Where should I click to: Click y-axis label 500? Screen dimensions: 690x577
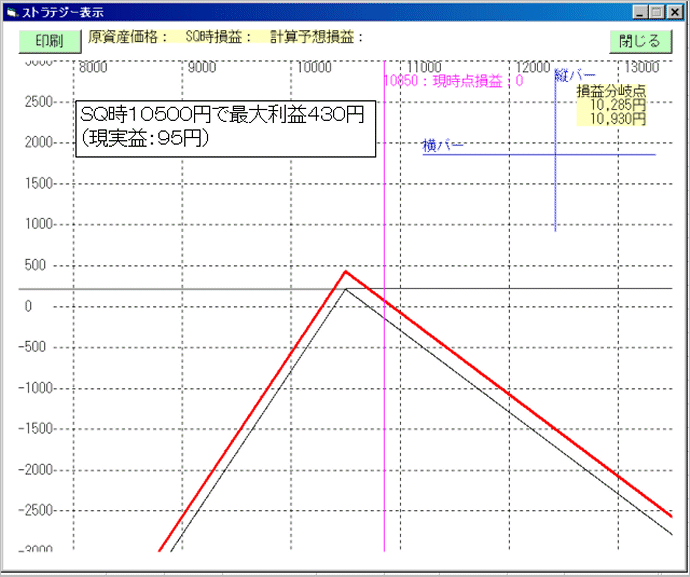coord(35,265)
